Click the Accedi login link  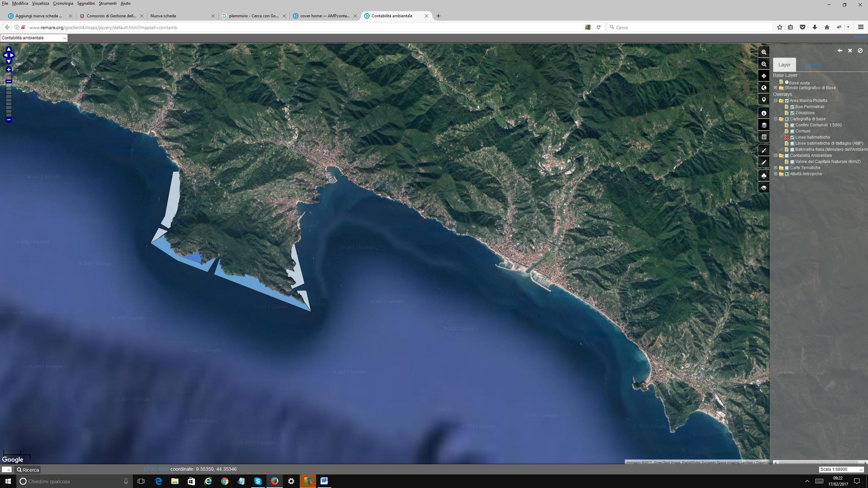tap(860, 37)
